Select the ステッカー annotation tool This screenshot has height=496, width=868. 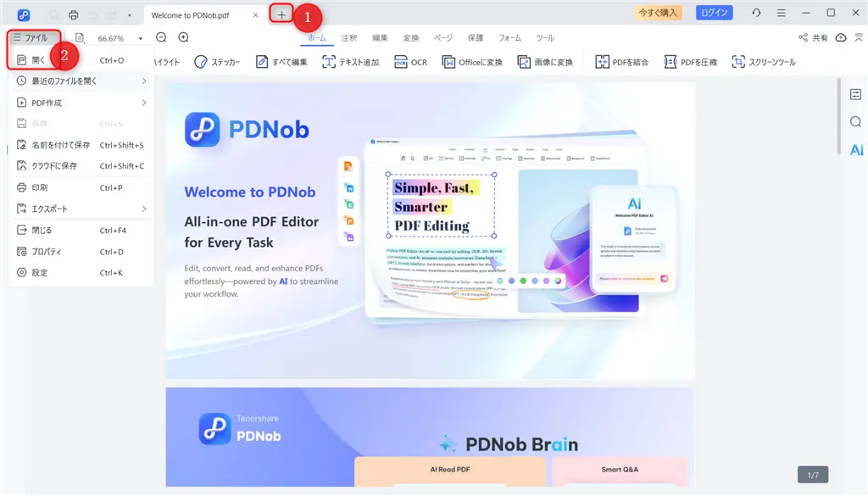pyautogui.click(x=219, y=61)
